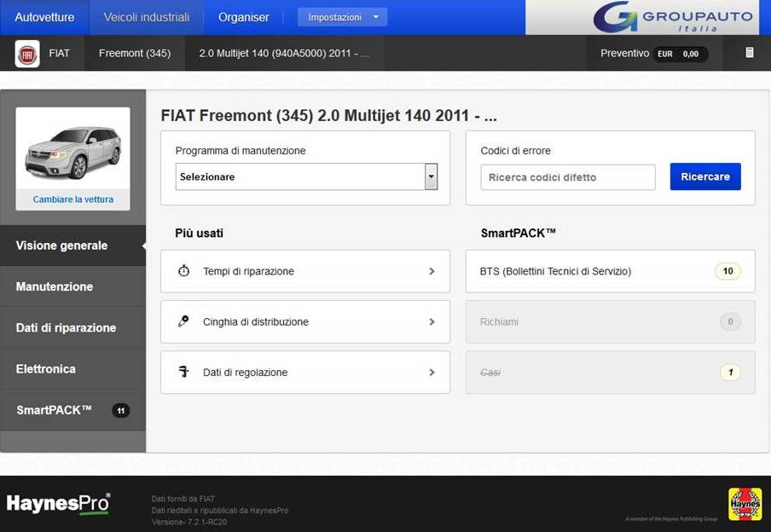771x532 pixels.
Task: Open Programma di manutenzione Selezionare combo box
Action: coord(306,176)
